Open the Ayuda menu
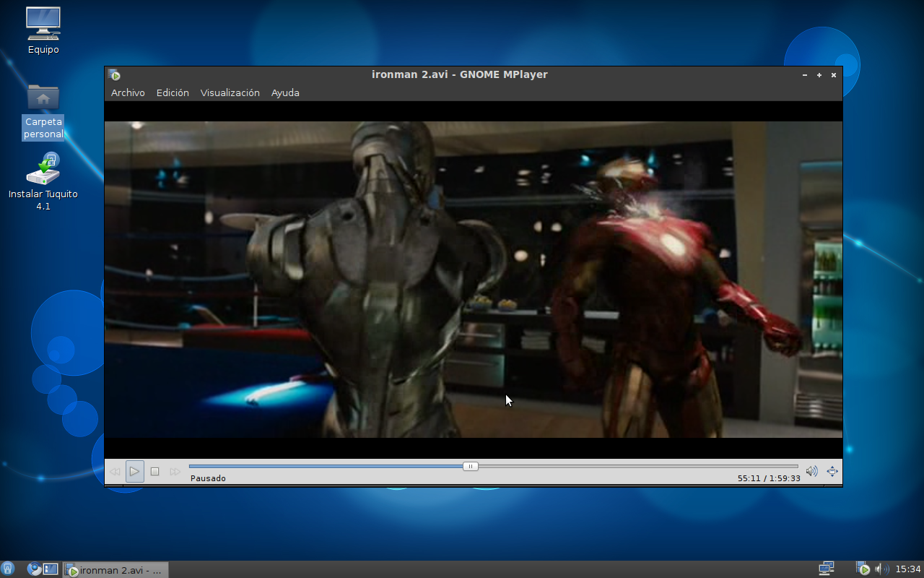The width and height of the screenshot is (924, 578). [285, 92]
